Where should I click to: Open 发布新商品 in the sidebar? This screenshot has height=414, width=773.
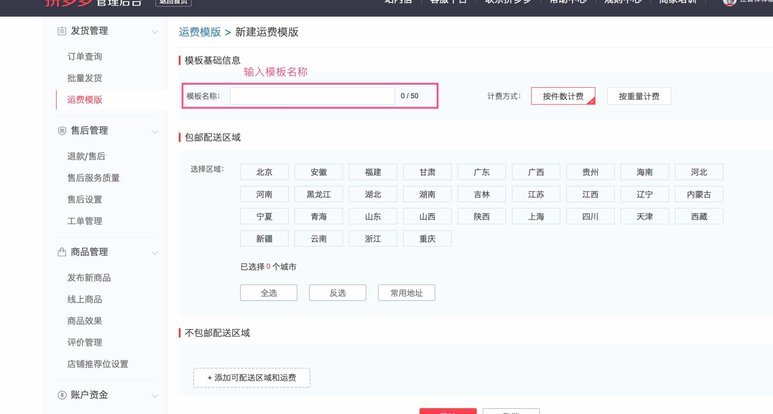pyautogui.click(x=89, y=277)
